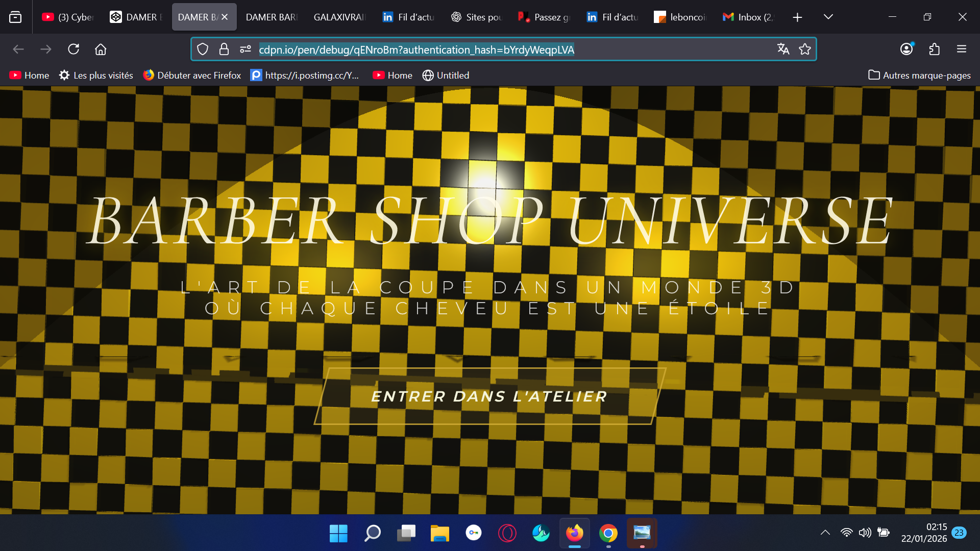Screen dimensions: 980x551
Task: Bookmark this page with the star
Action: coord(805,49)
